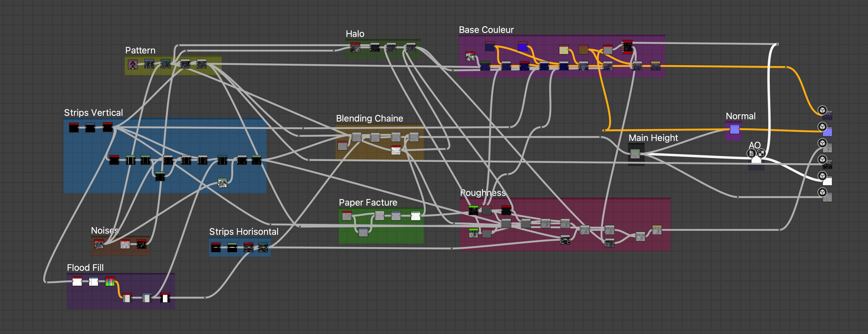Select the purple figure node in Pattern frame

[133, 64]
